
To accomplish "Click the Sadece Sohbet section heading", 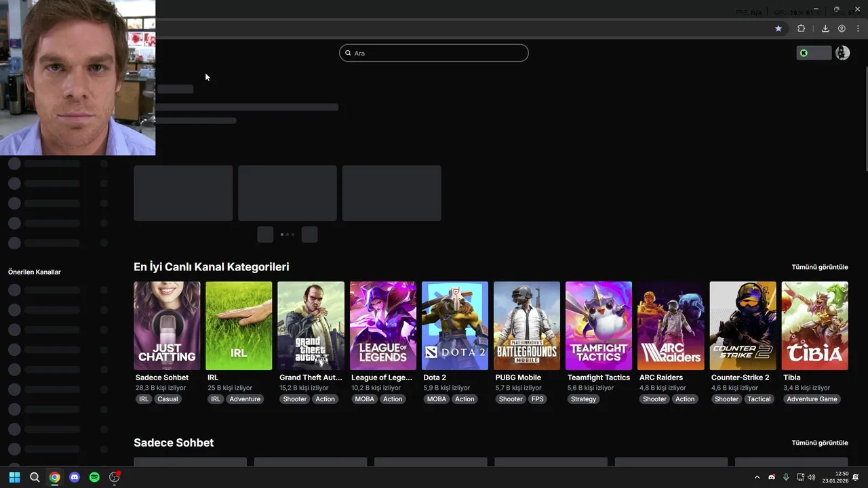I will click(174, 443).
